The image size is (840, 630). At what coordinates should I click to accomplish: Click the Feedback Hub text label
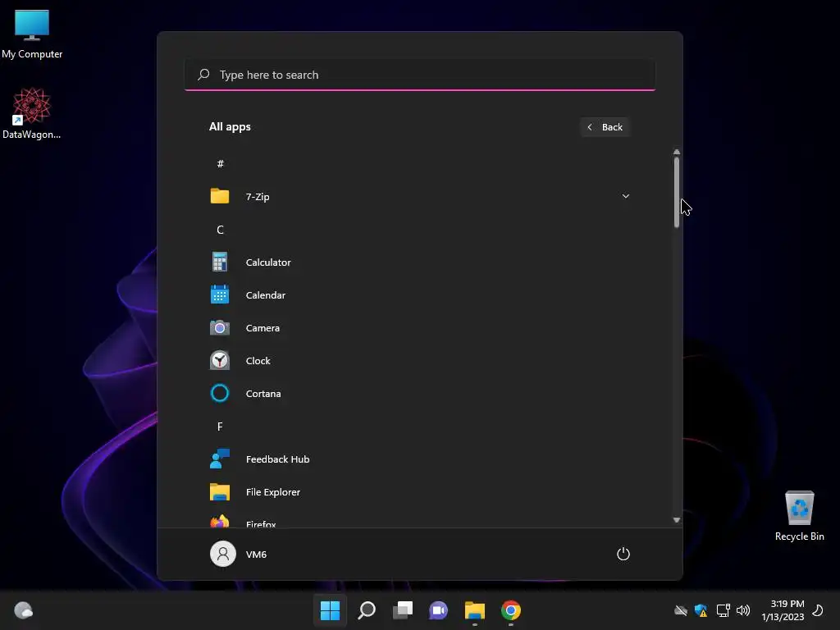click(x=277, y=459)
